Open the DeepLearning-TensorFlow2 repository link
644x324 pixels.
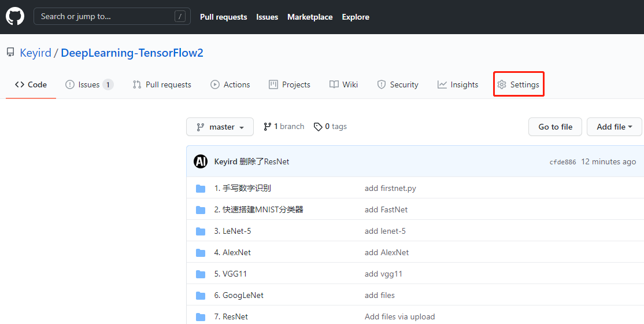click(132, 53)
